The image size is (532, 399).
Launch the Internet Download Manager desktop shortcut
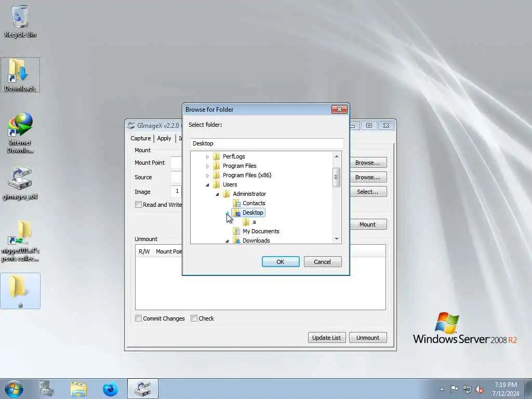point(20,133)
